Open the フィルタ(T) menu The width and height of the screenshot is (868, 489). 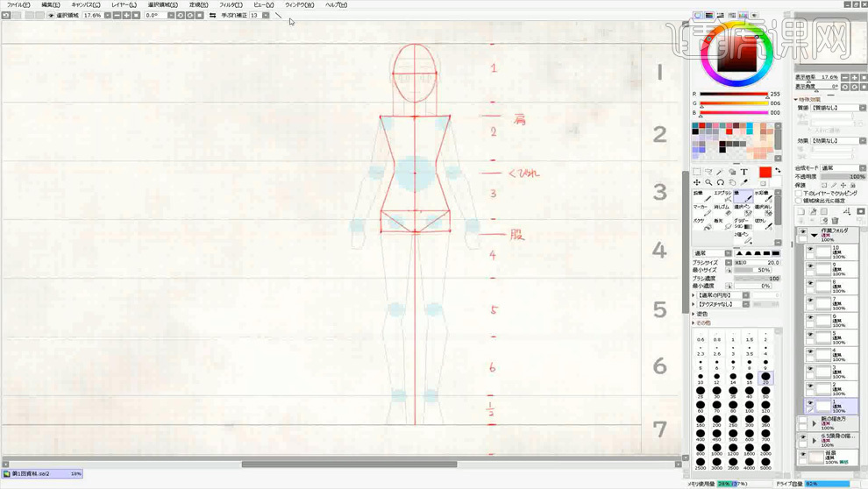click(x=231, y=4)
